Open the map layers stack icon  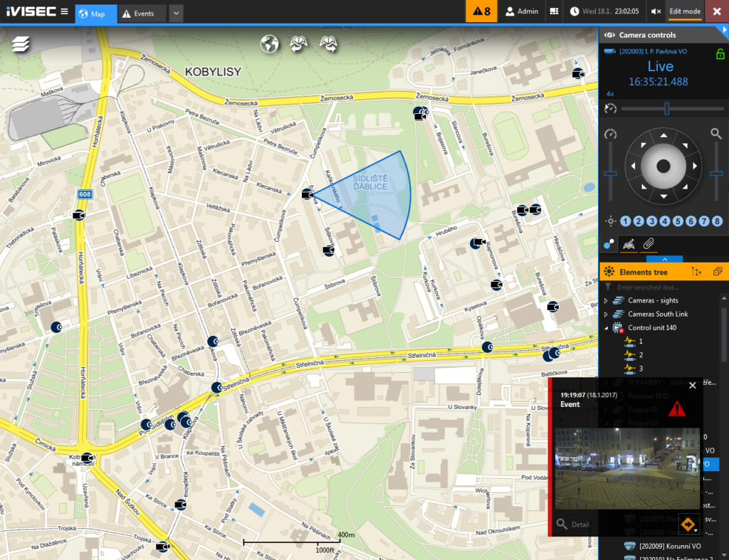[x=21, y=43]
